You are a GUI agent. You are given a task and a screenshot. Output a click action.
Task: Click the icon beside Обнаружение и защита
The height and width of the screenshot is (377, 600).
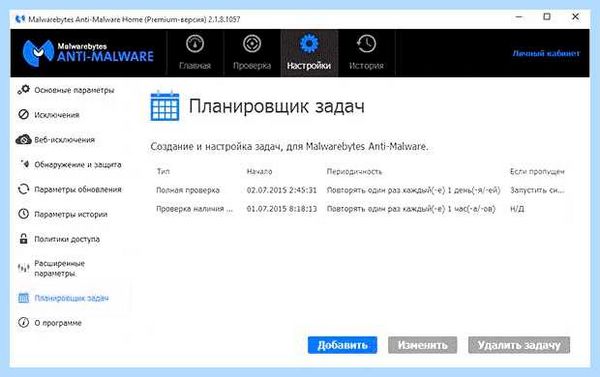24,164
